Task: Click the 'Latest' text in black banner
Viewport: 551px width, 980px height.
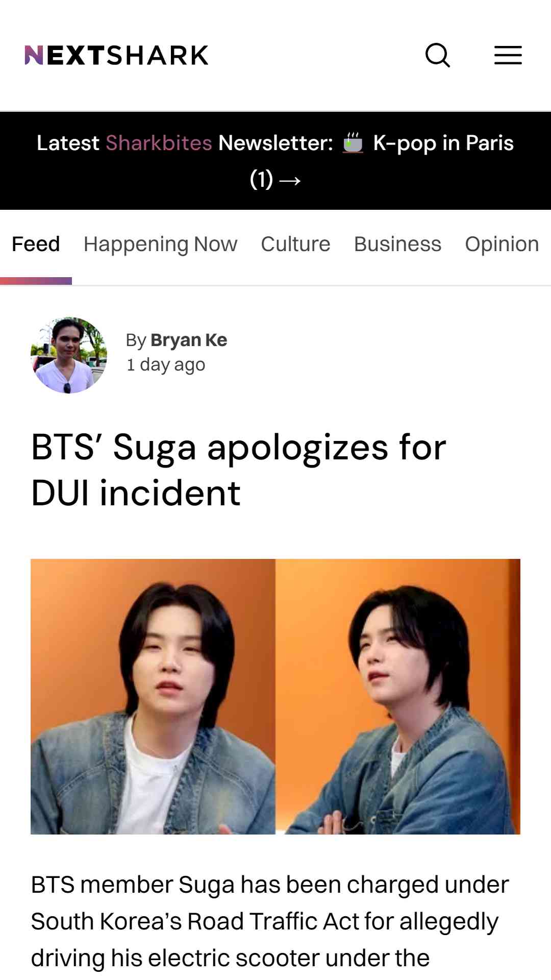Action: pyautogui.click(x=68, y=143)
